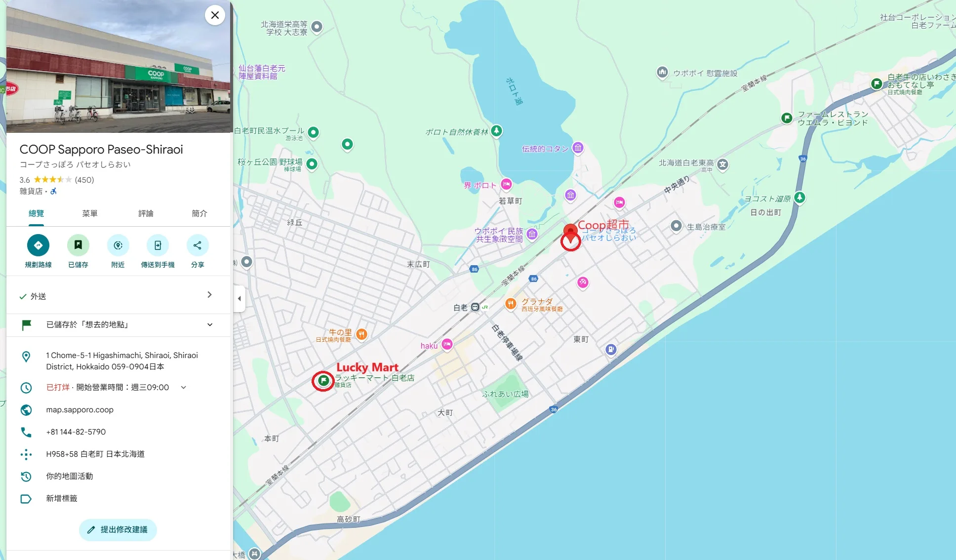The width and height of the screenshot is (956, 560).
Task: Click the Directions route icon
Action: [38, 245]
